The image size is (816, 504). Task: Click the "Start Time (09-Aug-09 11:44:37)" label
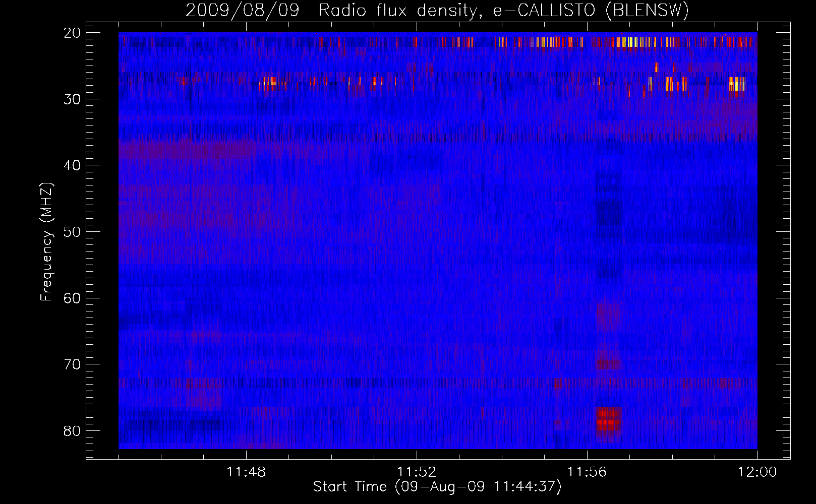tap(437, 487)
